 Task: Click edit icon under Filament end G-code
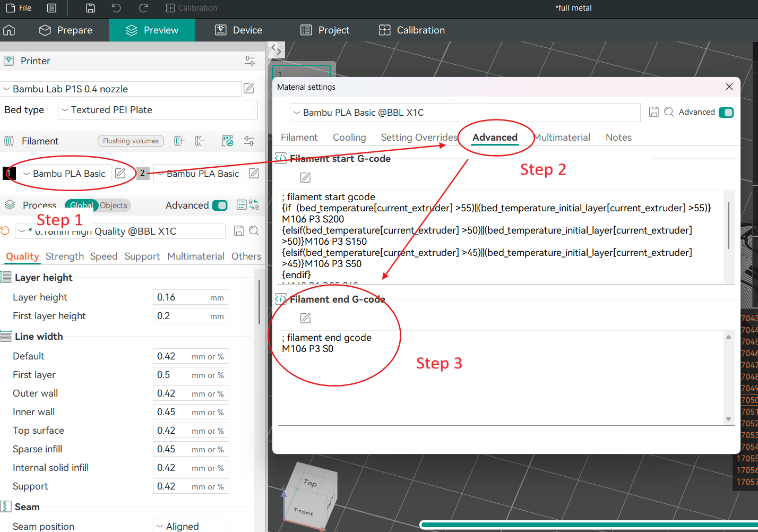[305, 318]
